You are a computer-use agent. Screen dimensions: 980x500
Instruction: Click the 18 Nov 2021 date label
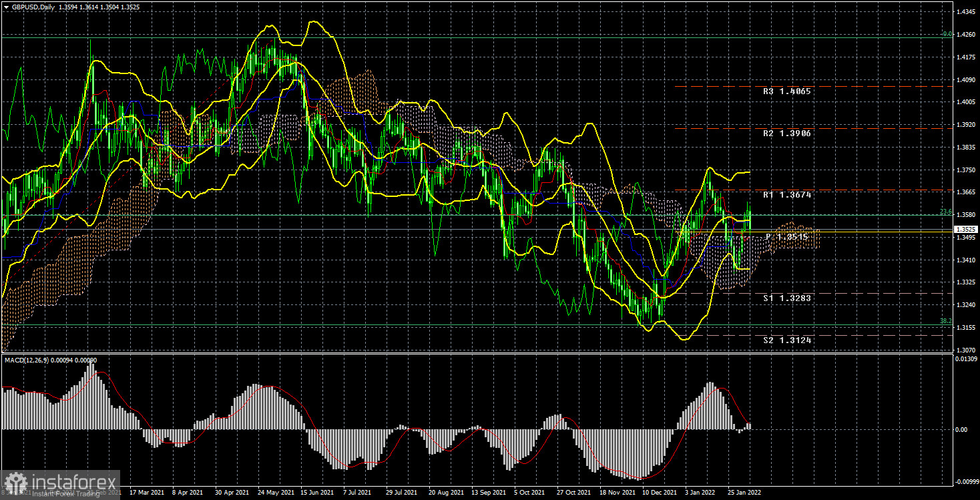(617, 492)
